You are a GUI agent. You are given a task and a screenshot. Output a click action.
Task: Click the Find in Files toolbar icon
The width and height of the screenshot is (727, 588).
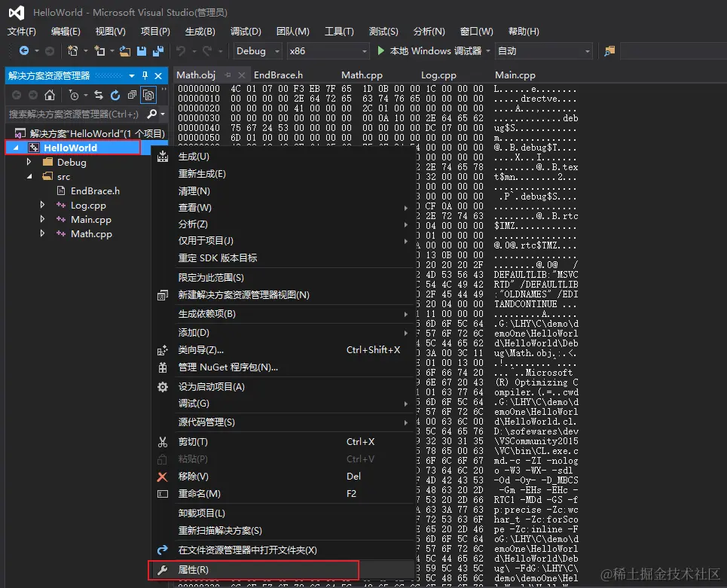[x=609, y=51]
